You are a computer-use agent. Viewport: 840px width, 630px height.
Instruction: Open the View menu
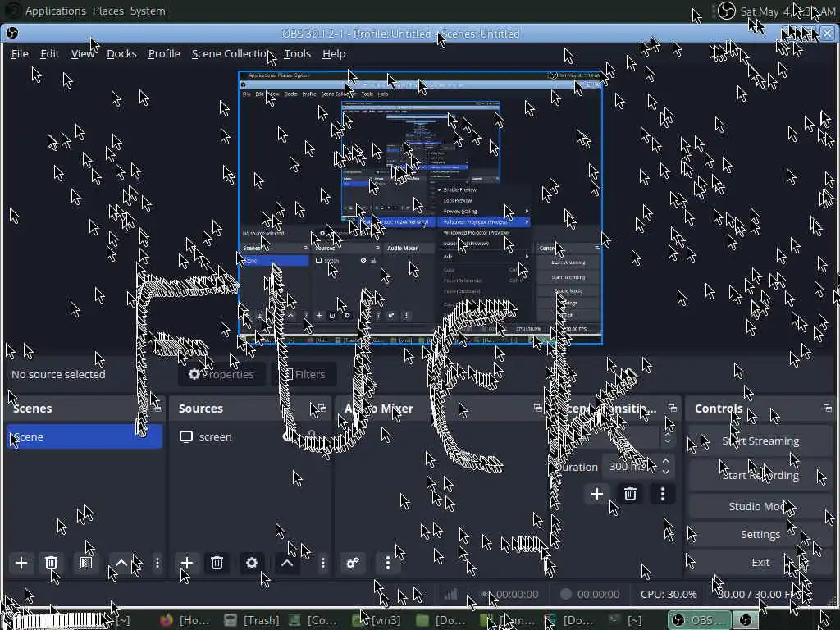click(83, 53)
